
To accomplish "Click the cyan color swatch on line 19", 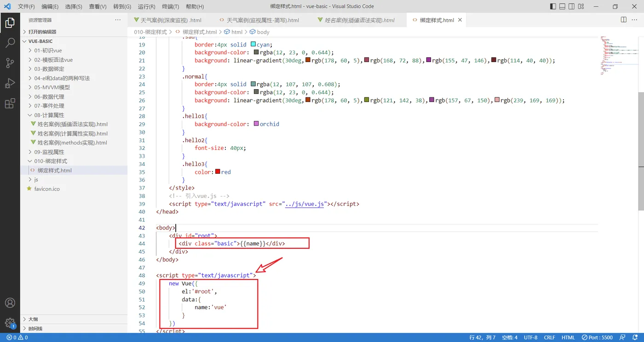I will click(253, 45).
